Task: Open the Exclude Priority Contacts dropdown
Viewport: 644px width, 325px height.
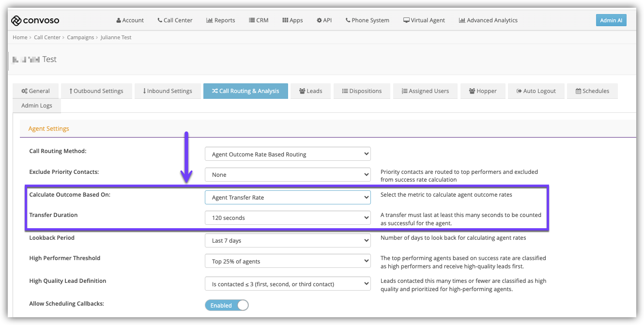Action: (288, 175)
